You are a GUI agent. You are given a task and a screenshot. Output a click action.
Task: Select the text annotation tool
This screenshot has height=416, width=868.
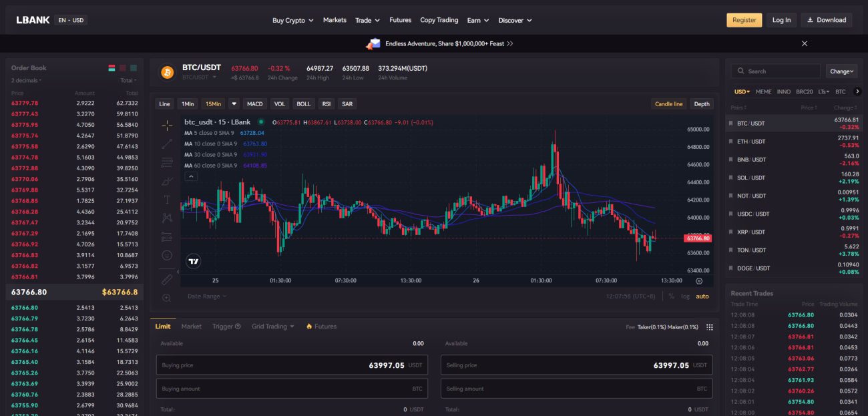(x=167, y=199)
